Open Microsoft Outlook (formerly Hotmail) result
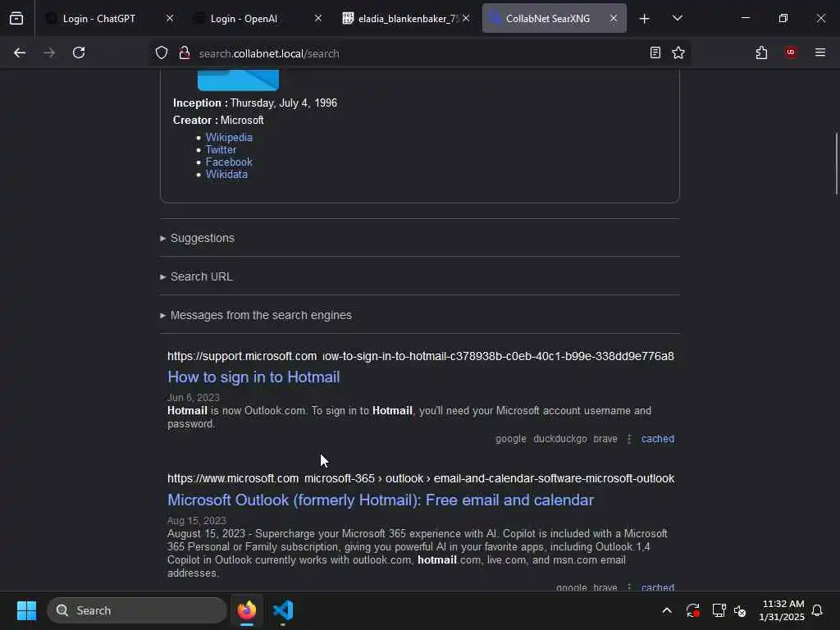 click(381, 500)
